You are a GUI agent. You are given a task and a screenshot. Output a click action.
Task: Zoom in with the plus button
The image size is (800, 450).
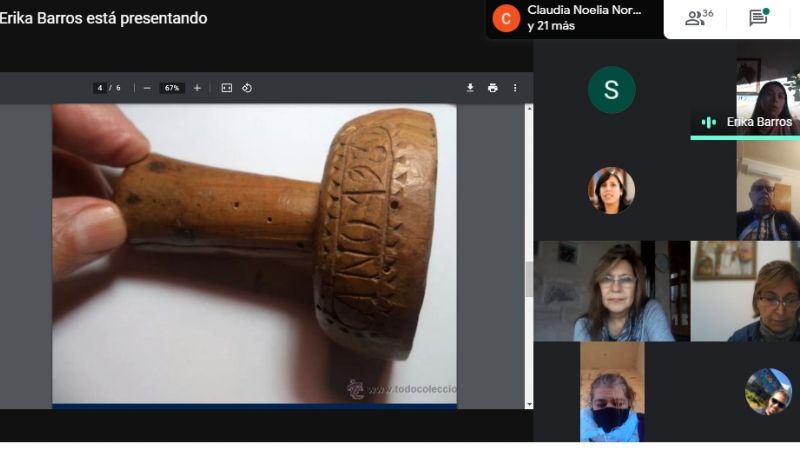(197, 88)
